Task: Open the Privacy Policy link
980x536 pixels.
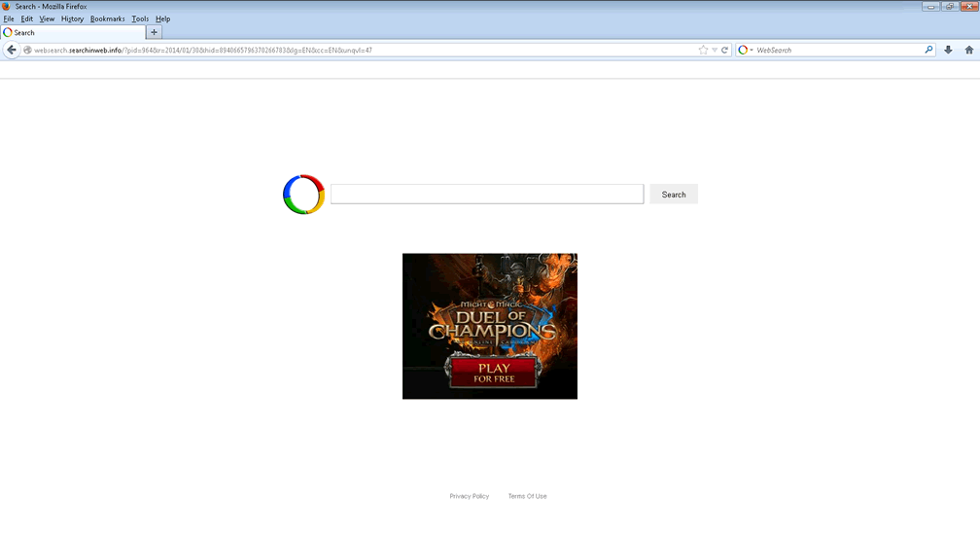Action: point(469,496)
